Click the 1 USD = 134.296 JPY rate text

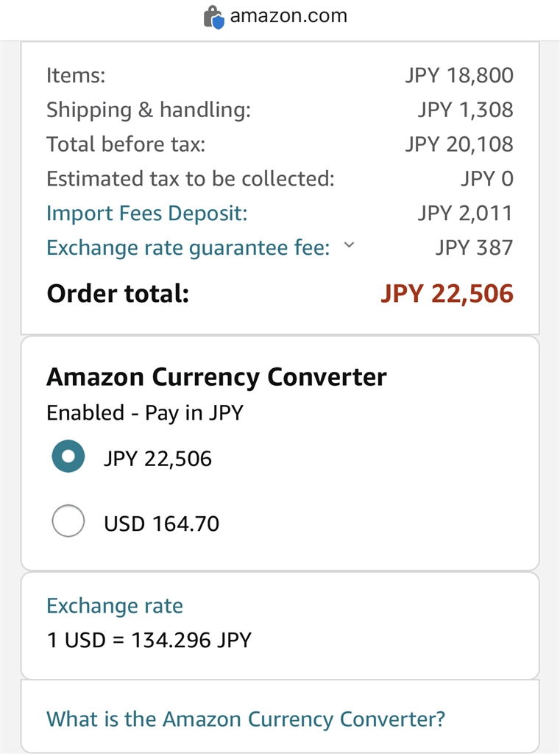[149, 640]
